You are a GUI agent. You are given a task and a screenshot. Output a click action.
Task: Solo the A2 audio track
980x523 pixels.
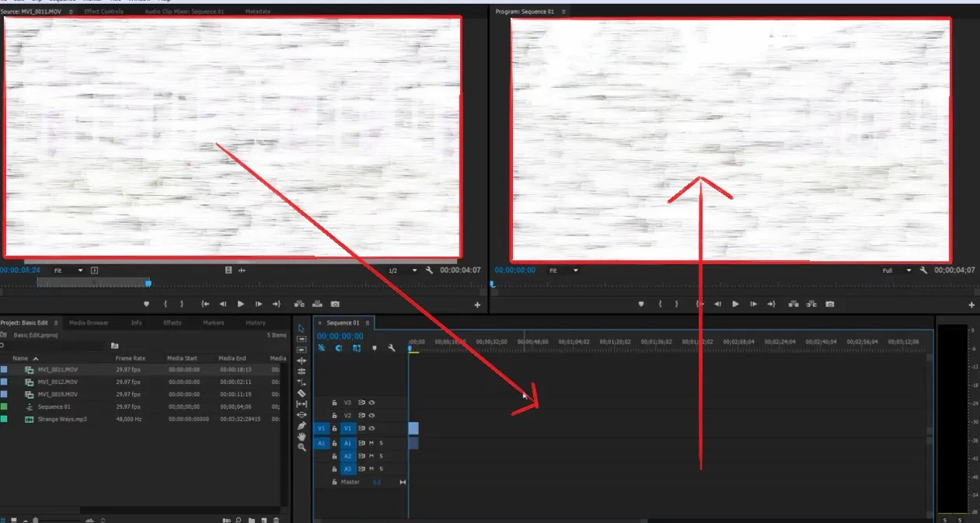(381, 456)
